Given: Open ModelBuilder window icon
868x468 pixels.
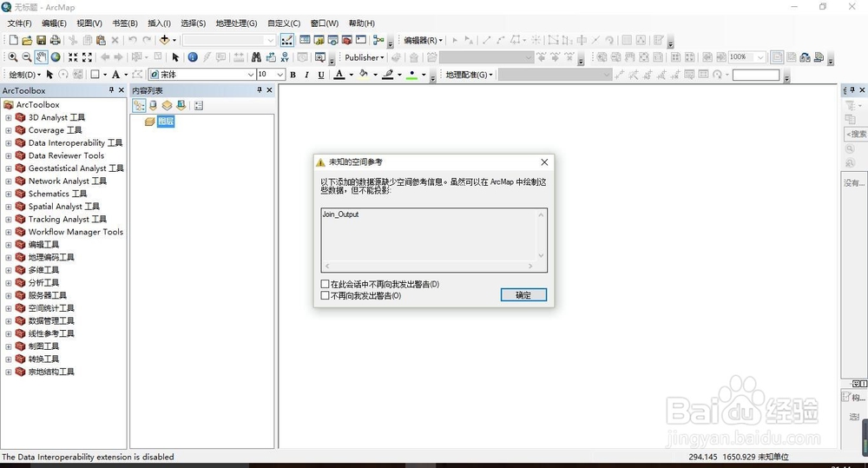Looking at the screenshot, I should [378, 40].
